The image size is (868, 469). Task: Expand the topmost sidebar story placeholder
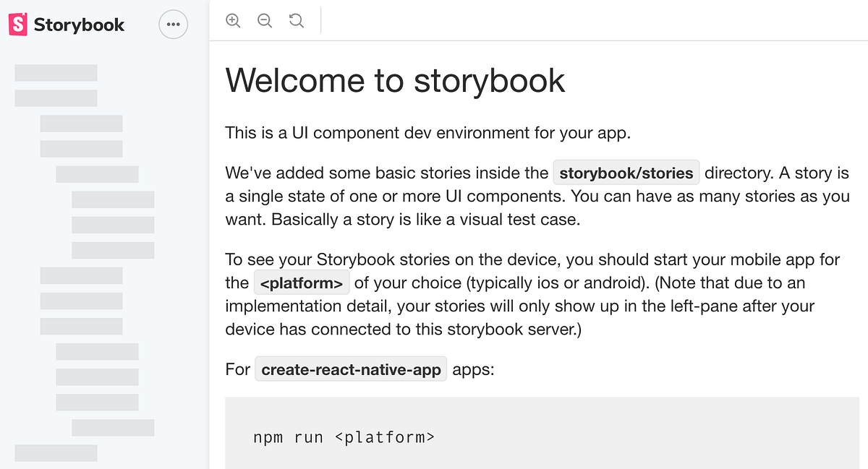coord(55,72)
